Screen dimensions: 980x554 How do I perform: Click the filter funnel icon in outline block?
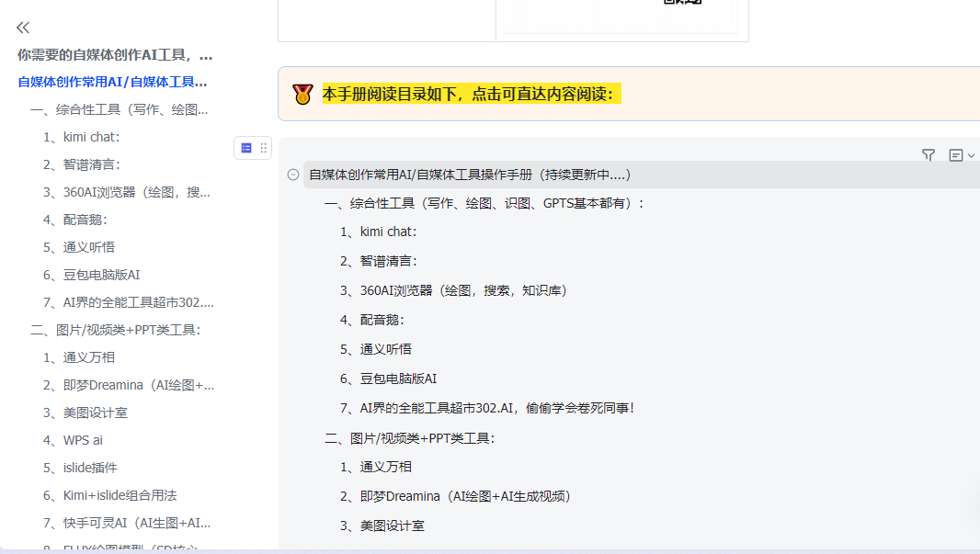pos(929,155)
